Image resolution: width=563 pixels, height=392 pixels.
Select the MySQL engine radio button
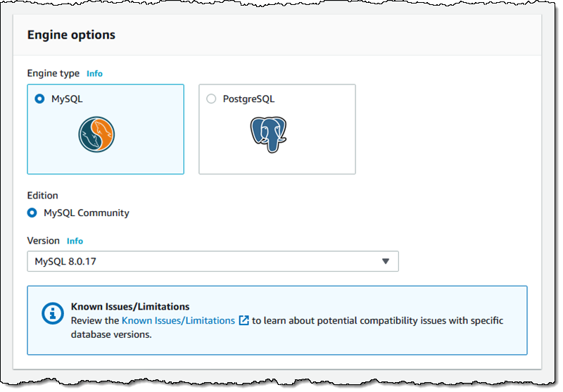(x=39, y=99)
